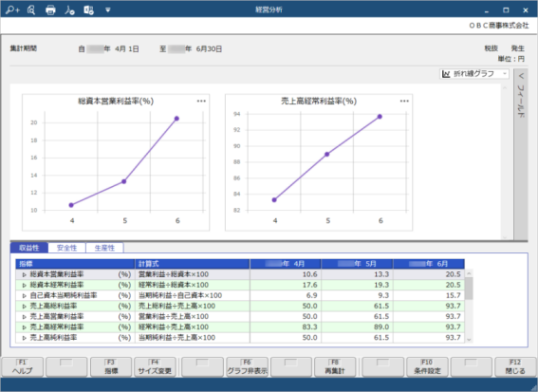The height and width of the screenshot is (392, 538).
Task: Open the 折れ線グラフ chart type dropdown
Action: coord(474,73)
